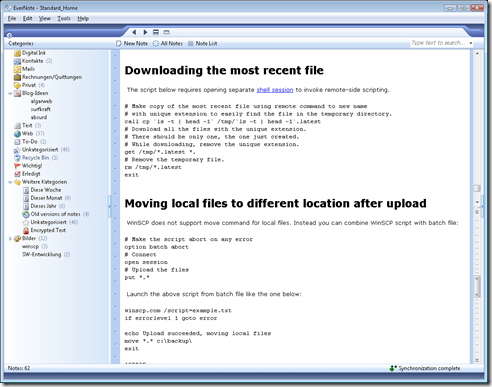Click the Synchronization complete status icon
Viewport: 492px width, 387px height.
click(x=393, y=368)
